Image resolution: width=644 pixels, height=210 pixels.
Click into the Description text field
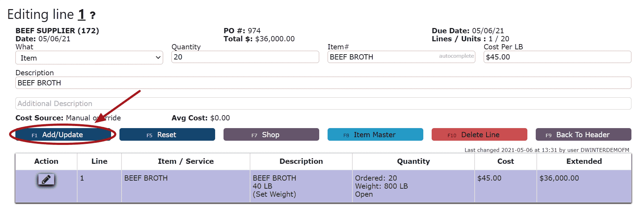coord(323,83)
